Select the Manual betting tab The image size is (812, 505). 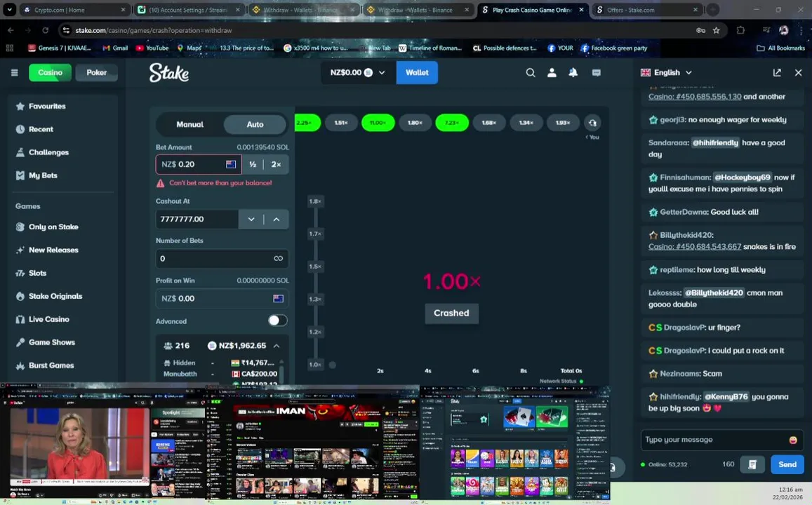point(190,124)
